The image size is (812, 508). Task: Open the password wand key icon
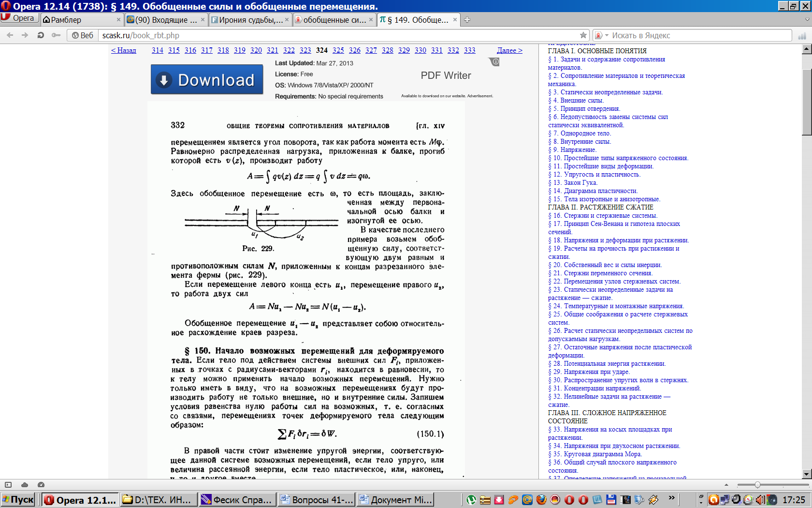(x=56, y=35)
